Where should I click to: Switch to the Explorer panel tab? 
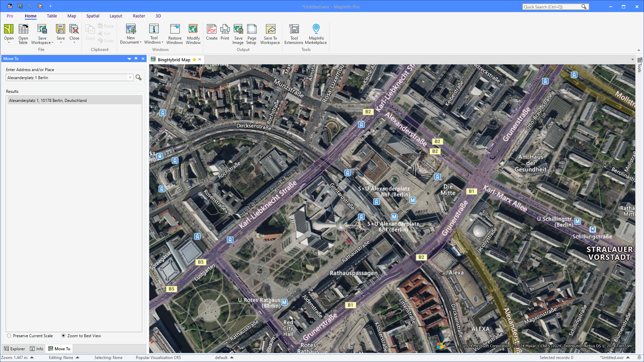[x=14, y=349]
